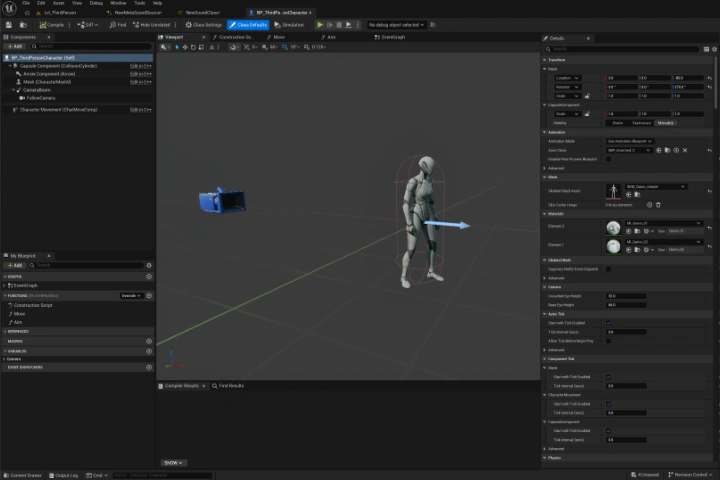Click the Compile button
Screen dimensions: 720x480
pos(52,25)
